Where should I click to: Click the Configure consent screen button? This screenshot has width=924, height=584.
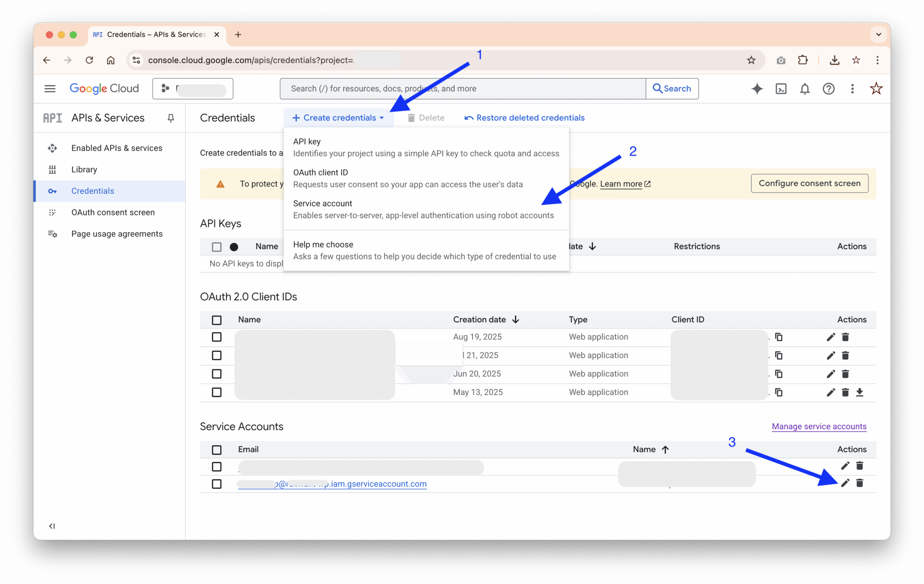tap(809, 183)
